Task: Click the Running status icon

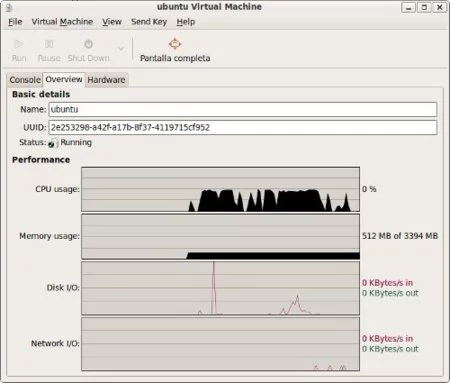Action: point(53,143)
